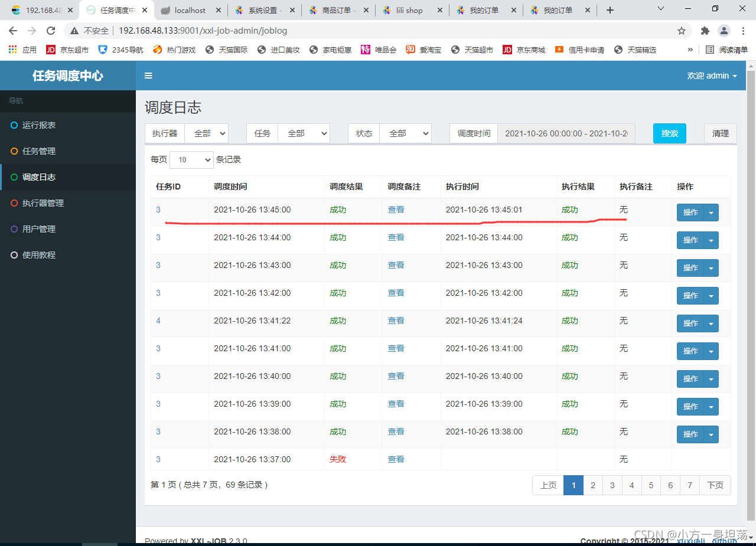Open the browser extensions puzzle icon
This screenshot has width=756, height=546.
pyautogui.click(x=705, y=31)
